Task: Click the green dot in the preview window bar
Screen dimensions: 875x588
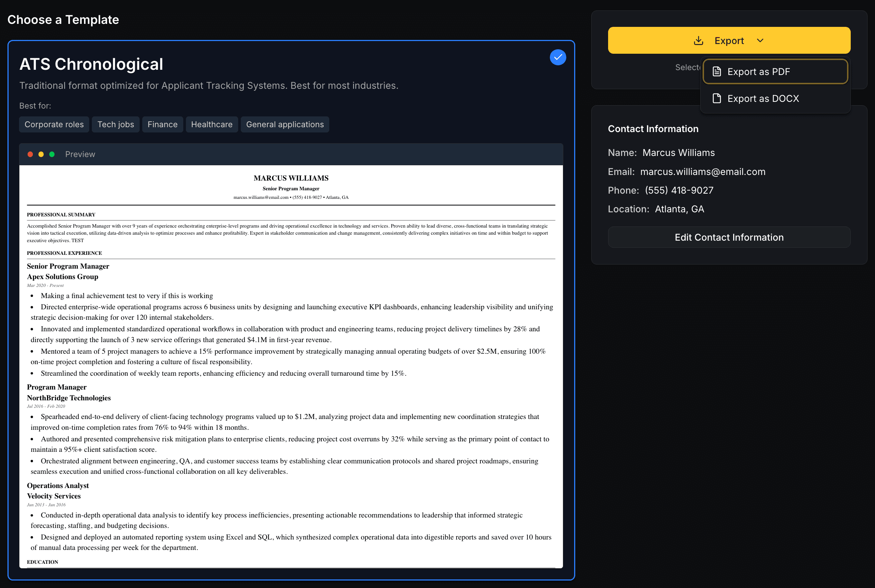Action: (52, 154)
